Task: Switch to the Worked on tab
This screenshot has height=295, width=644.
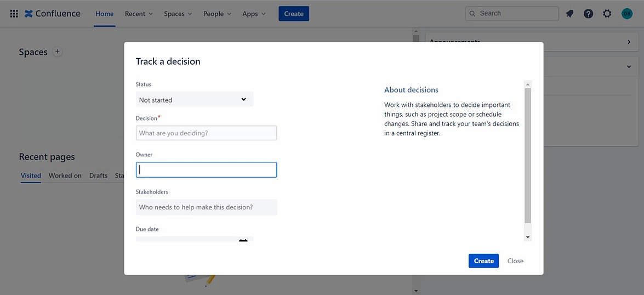Action: [65, 175]
